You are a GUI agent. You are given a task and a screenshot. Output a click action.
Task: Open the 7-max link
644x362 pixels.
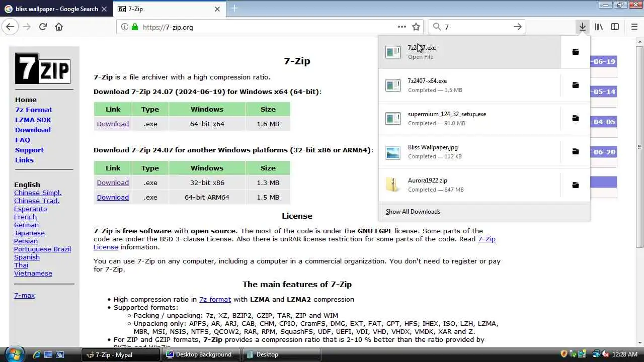point(24,295)
